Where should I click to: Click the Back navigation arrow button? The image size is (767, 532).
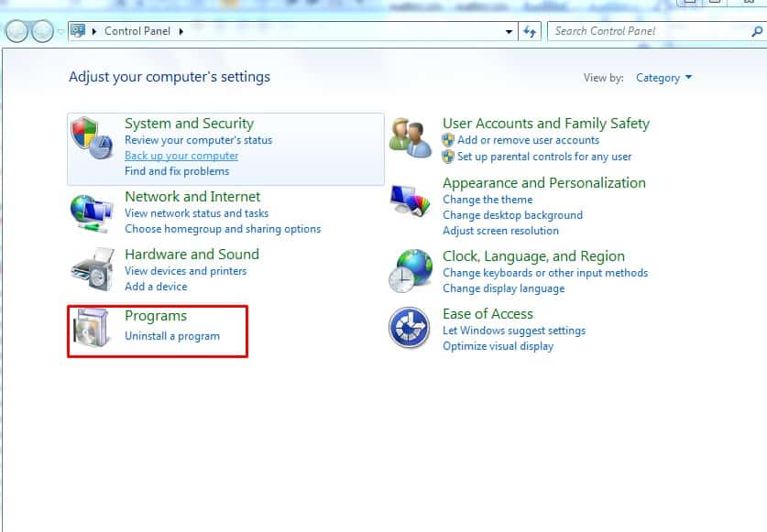[x=16, y=31]
